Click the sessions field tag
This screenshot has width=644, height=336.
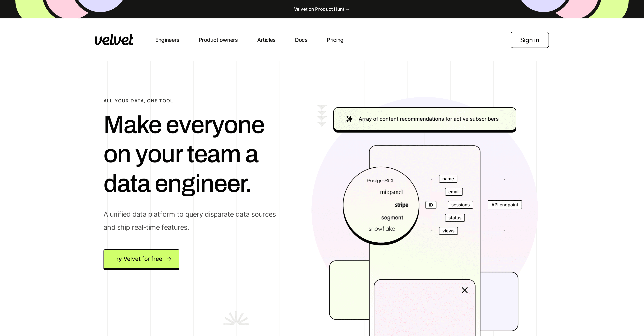coord(460,205)
